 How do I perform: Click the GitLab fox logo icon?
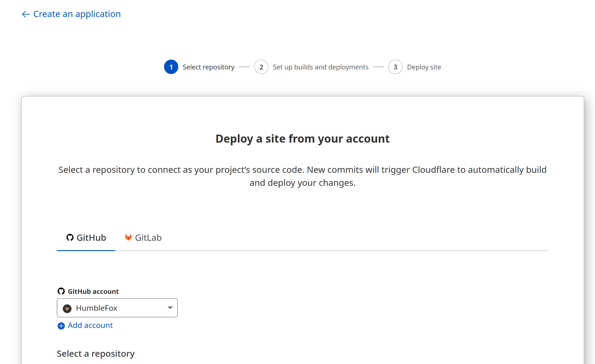(128, 237)
